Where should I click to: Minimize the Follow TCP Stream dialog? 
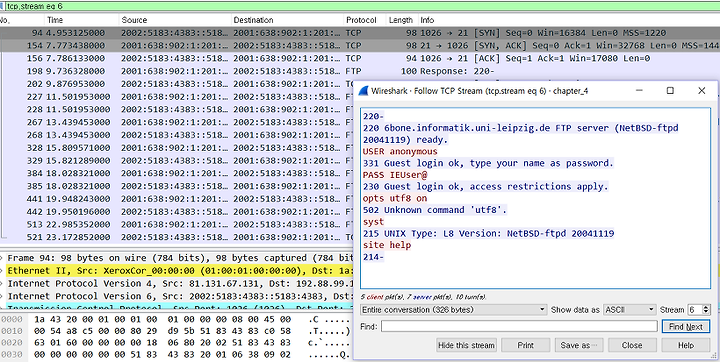pos(640,90)
